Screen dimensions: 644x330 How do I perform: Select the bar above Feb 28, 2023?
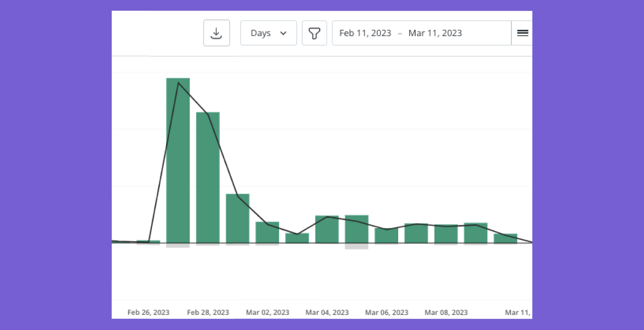(208, 178)
